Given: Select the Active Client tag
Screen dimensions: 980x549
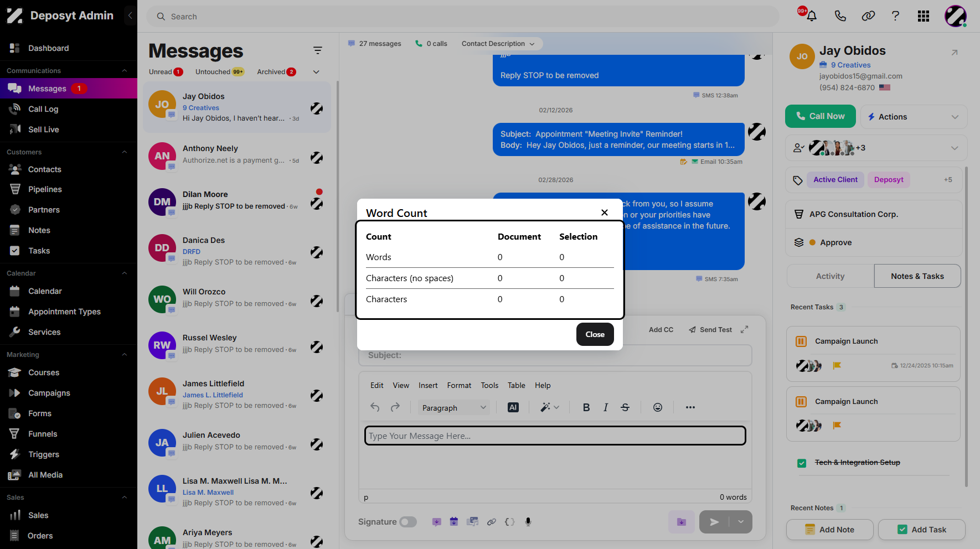Looking at the screenshot, I should tap(835, 180).
